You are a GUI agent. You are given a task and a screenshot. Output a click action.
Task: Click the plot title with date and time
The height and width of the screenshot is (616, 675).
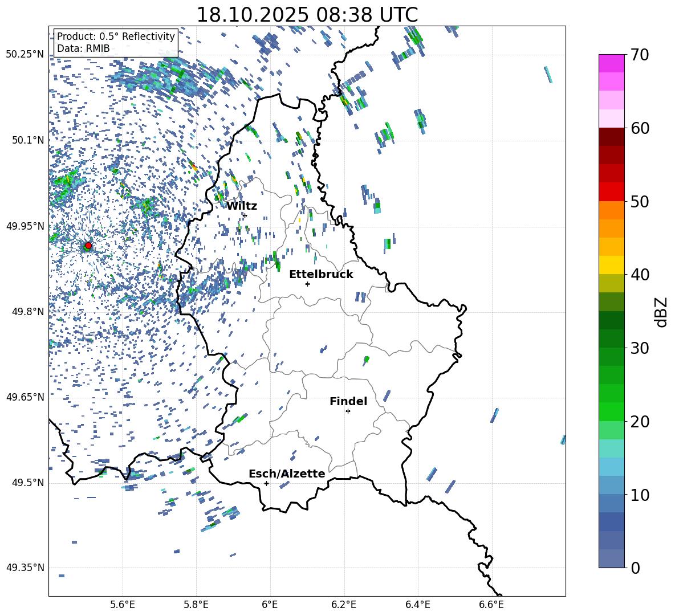point(307,15)
